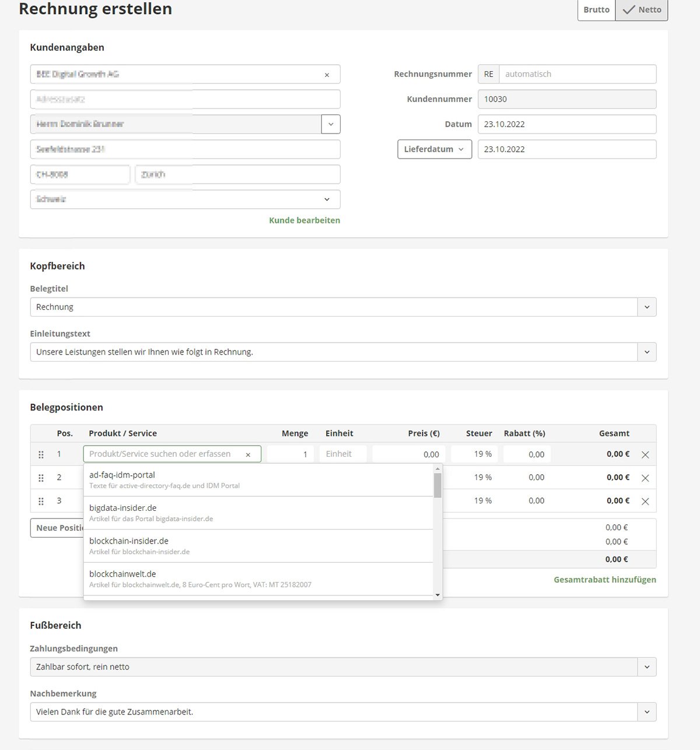Click drag handle of position 3

coord(41,502)
